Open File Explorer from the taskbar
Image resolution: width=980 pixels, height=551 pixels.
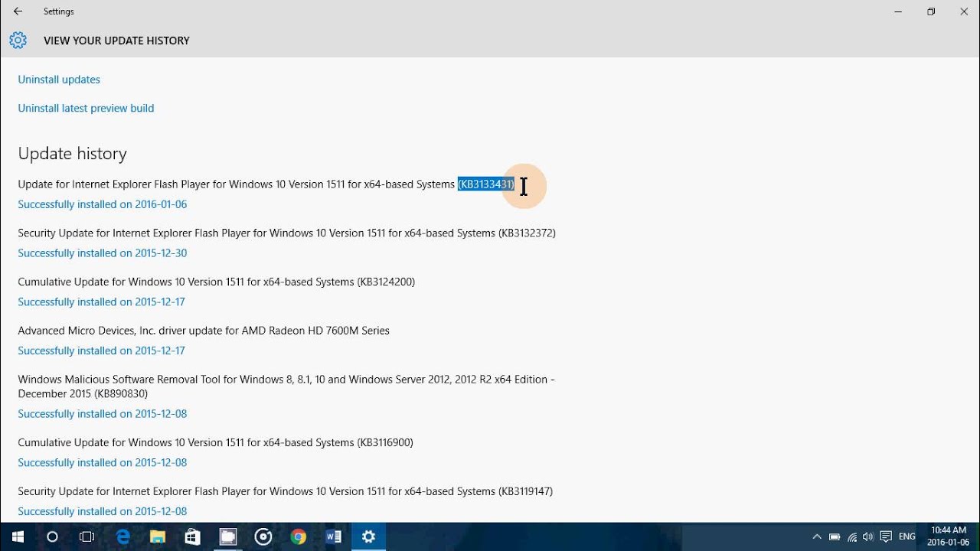(x=158, y=537)
